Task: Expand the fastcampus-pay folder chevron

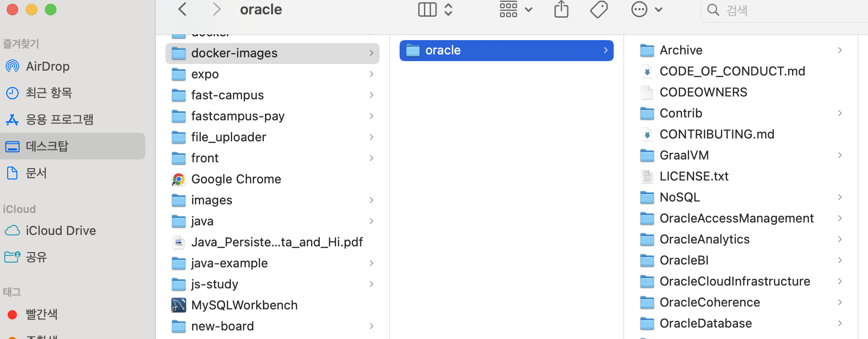Action: [371, 116]
